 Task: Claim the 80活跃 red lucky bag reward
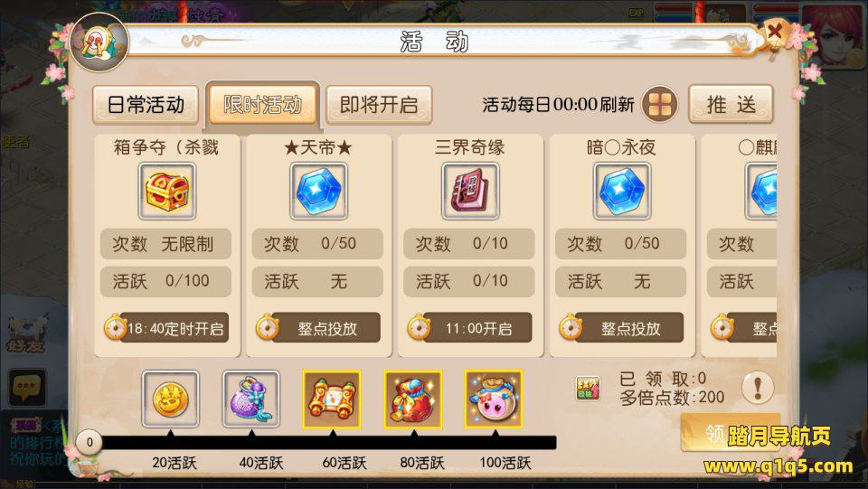click(x=413, y=399)
